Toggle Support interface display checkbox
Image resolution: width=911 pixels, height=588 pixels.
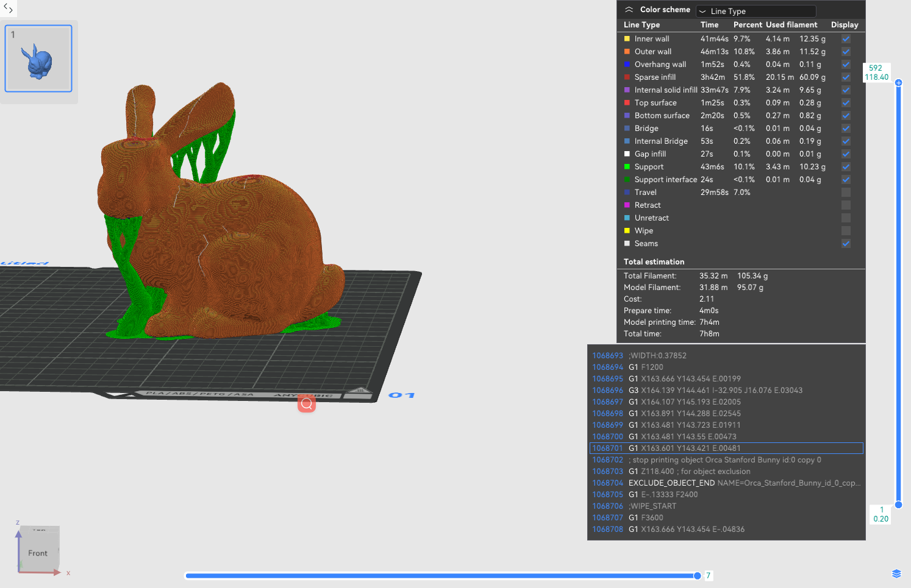click(x=846, y=179)
